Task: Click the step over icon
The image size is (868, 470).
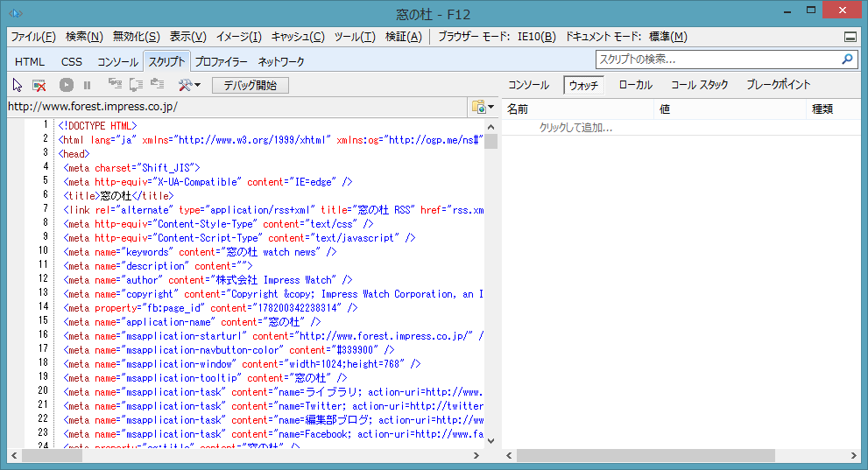Action: pyautogui.click(x=136, y=85)
